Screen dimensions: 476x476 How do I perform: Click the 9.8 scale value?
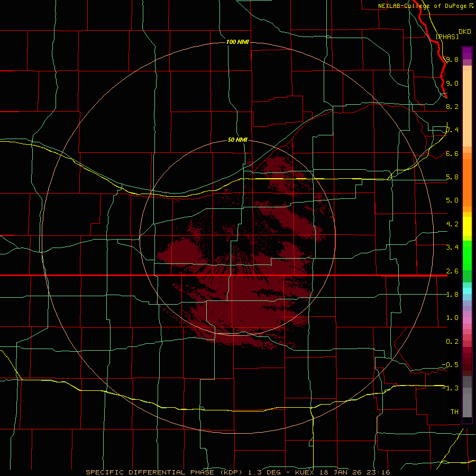[x=452, y=59]
